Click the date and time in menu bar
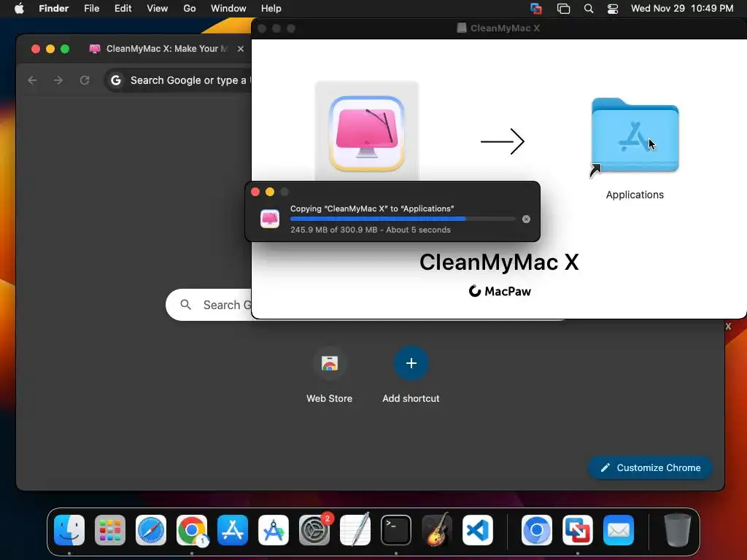Image resolution: width=747 pixels, height=560 pixels. [x=682, y=9]
